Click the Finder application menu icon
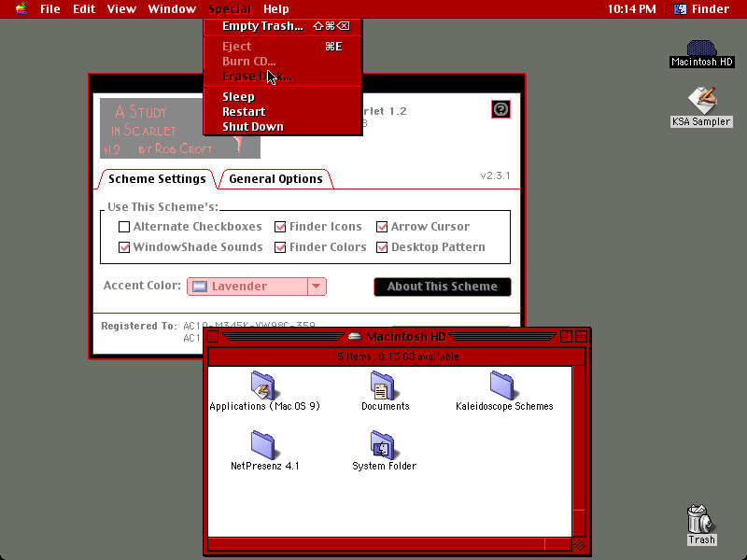Screen dimensions: 747x560 [680, 8]
